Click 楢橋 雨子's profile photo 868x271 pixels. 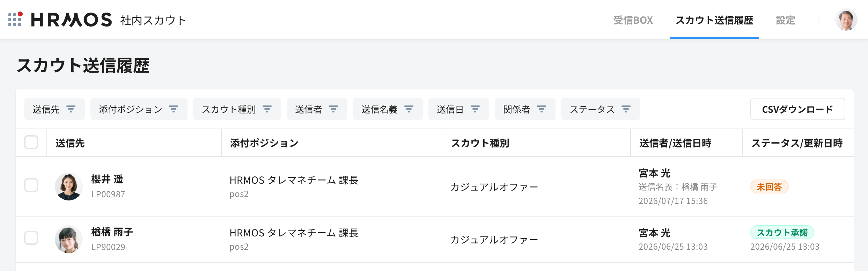(69, 239)
